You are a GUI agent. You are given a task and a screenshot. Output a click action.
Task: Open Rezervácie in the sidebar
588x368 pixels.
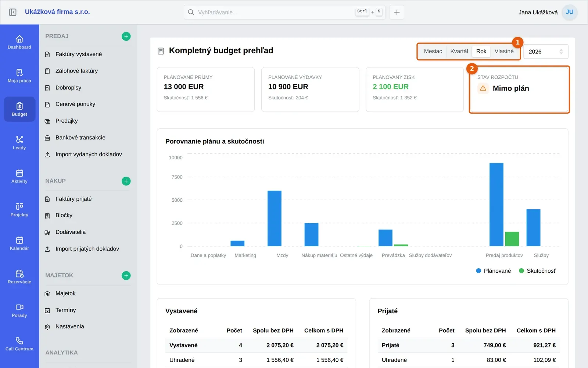click(x=19, y=277)
